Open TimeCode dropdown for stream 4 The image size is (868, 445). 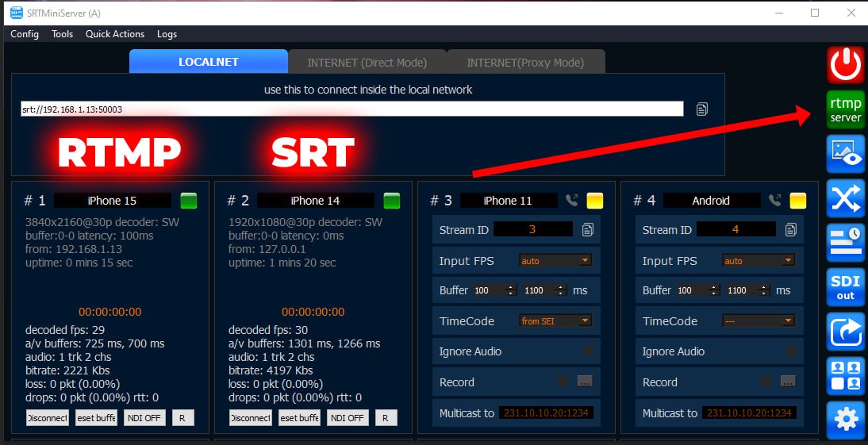coord(759,321)
